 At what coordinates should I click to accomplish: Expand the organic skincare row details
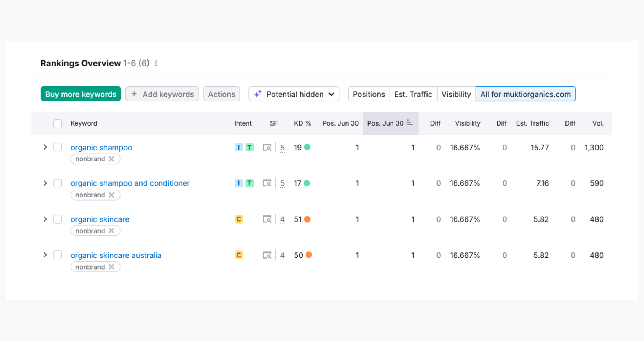coord(45,219)
